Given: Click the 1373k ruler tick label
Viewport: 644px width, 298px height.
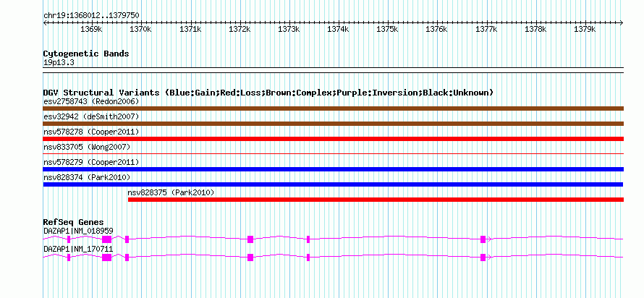Looking at the screenshot, I should tap(289, 30).
